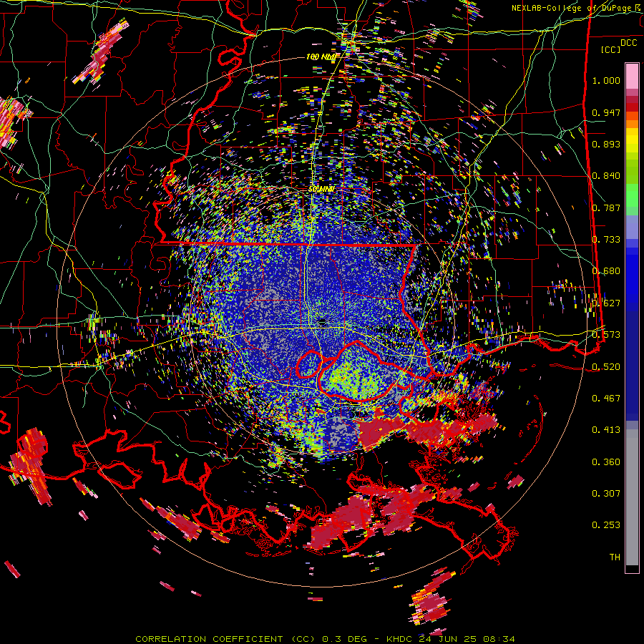Click the 24 JUN 25 date text
Screen dimensions: 644x644
click(x=449, y=639)
